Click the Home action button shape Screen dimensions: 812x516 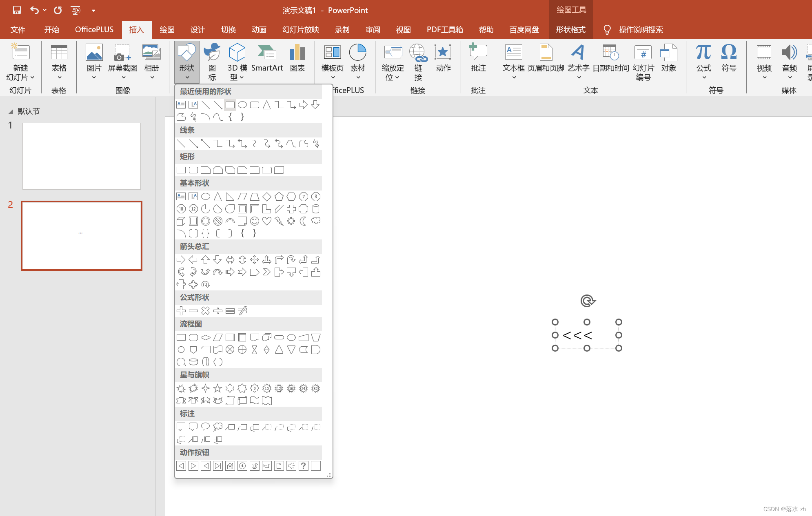click(x=230, y=466)
